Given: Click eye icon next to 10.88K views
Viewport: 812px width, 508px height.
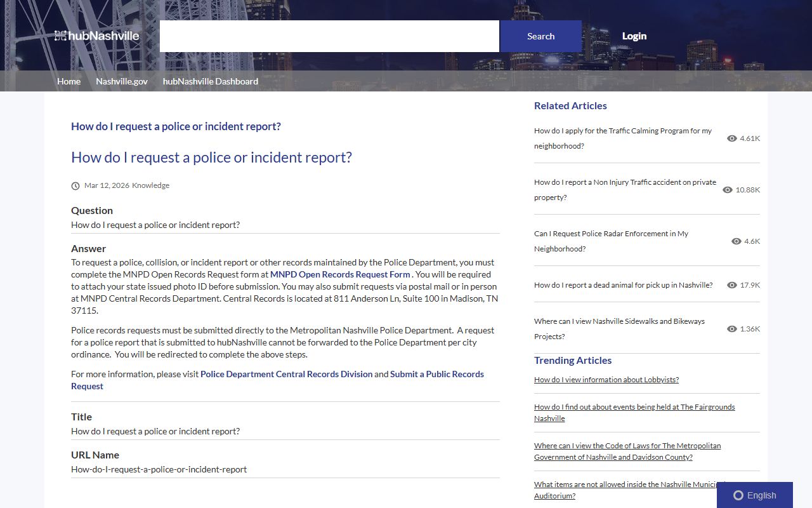Looking at the screenshot, I should 728,190.
